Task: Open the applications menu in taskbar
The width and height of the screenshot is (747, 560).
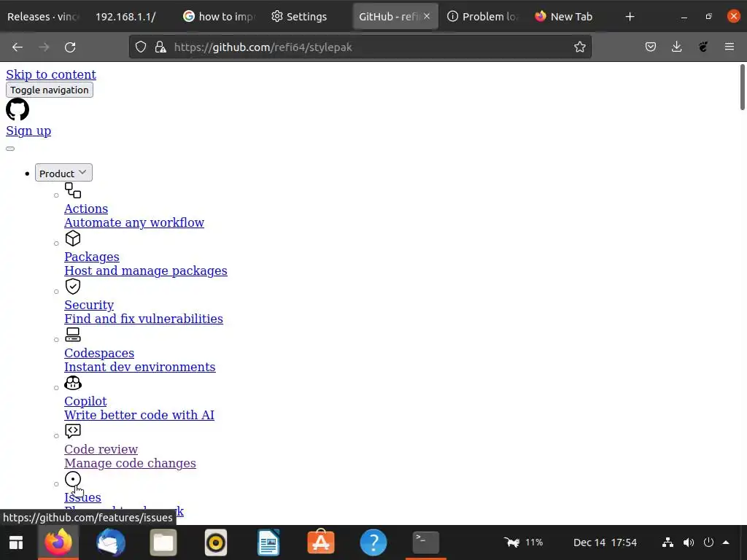Action: coord(16,542)
